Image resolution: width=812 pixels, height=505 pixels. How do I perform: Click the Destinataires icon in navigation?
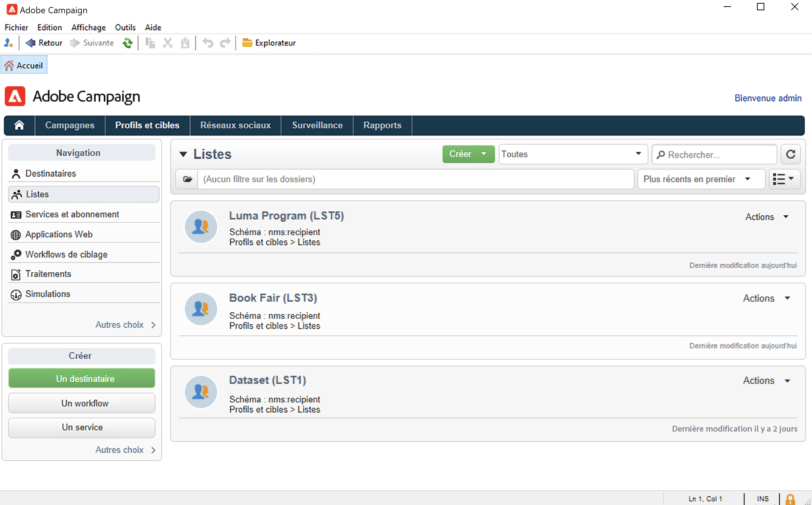pyautogui.click(x=16, y=173)
